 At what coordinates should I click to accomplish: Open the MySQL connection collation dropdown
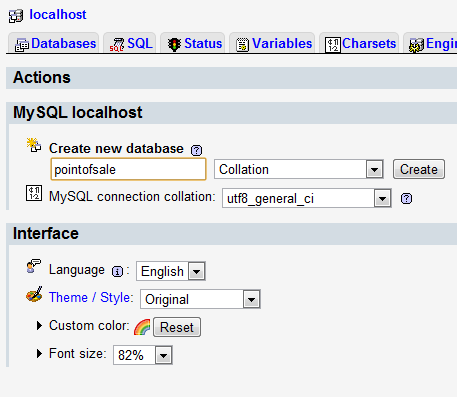coord(307,198)
